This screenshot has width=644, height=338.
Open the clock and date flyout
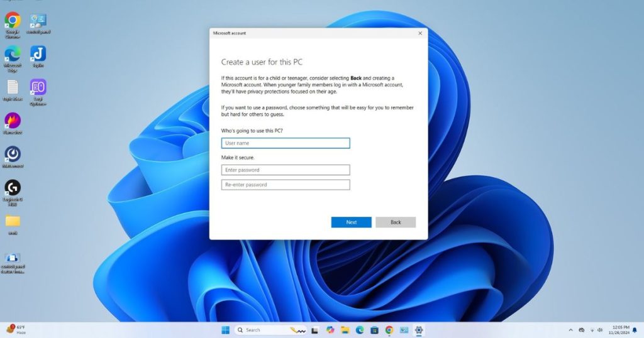pos(620,330)
